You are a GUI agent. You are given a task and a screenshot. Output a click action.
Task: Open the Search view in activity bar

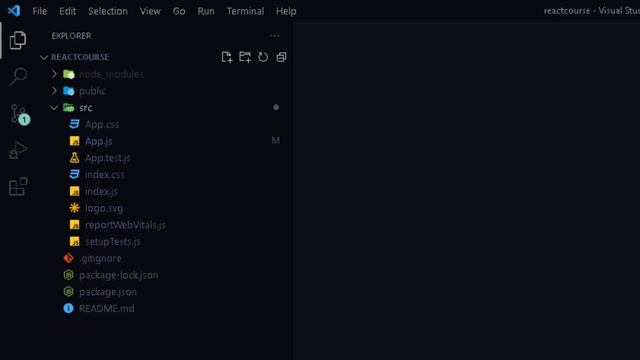[18, 76]
